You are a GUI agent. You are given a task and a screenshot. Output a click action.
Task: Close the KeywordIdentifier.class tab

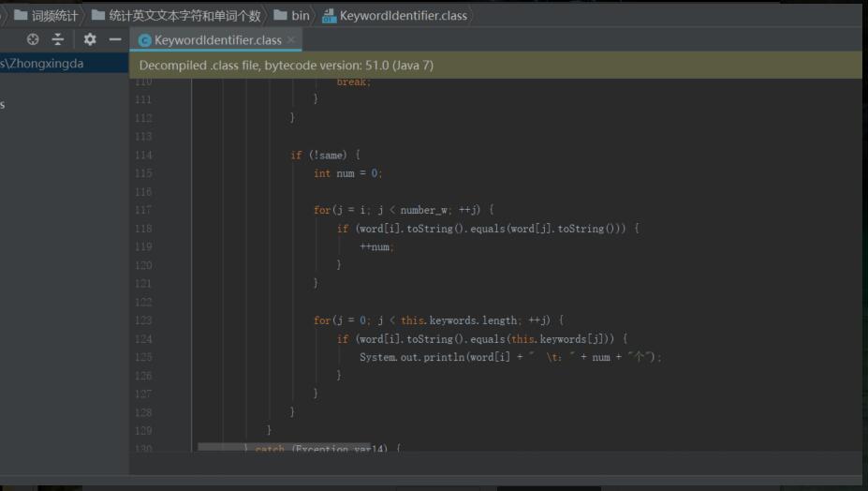[291, 40]
